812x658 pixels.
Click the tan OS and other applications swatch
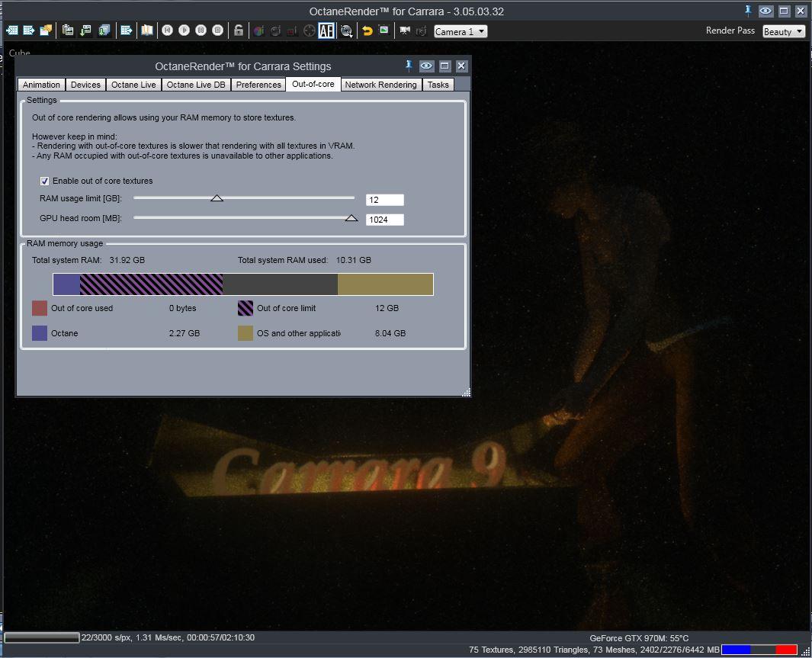point(246,333)
